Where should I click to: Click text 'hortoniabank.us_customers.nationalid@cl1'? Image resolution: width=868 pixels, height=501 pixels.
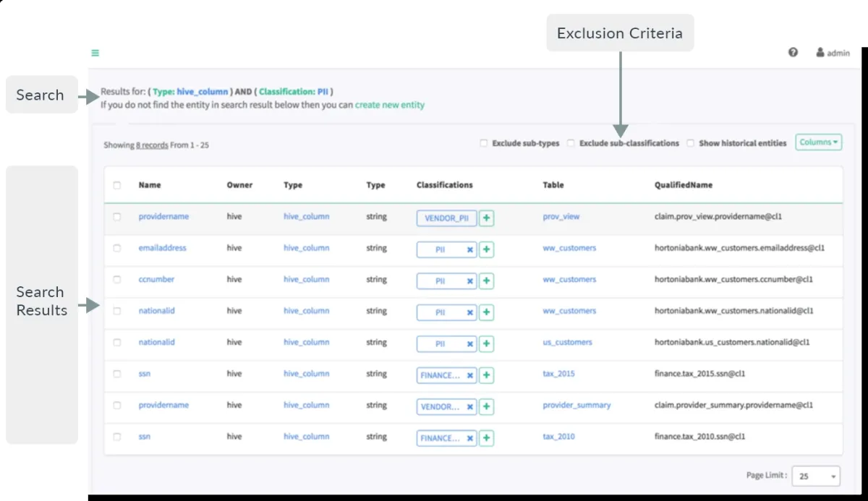pyautogui.click(x=732, y=342)
